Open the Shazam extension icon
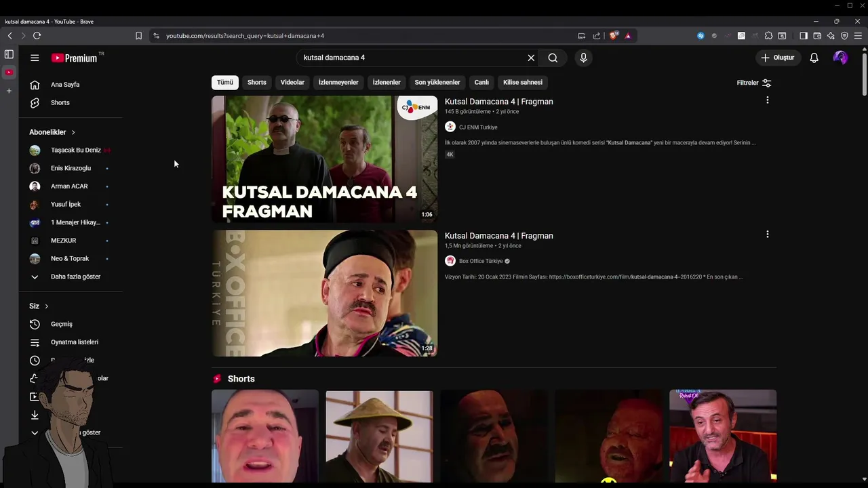This screenshot has width=868, height=488. pyautogui.click(x=701, y=36)
